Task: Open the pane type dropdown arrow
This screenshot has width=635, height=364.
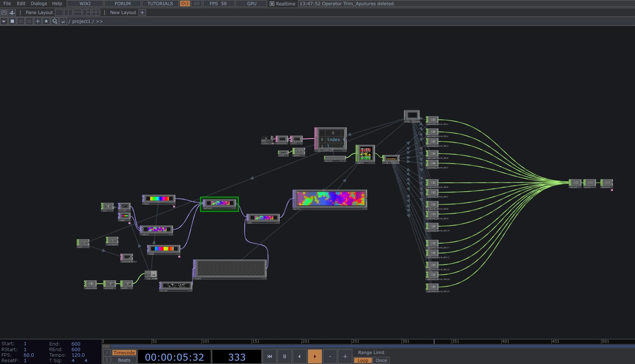Action: [4, 21]
